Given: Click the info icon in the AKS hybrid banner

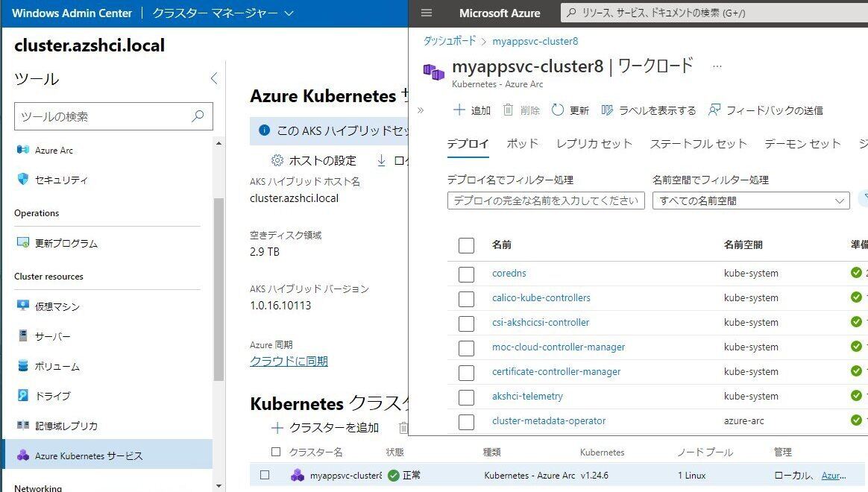Looking at the screenshot, I should click(x=264, y=130).
